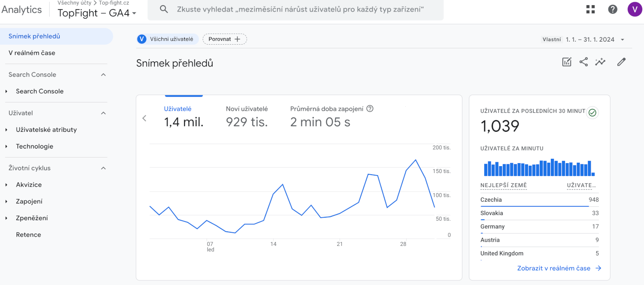Click the Help question mark icon

click(613, 9)
